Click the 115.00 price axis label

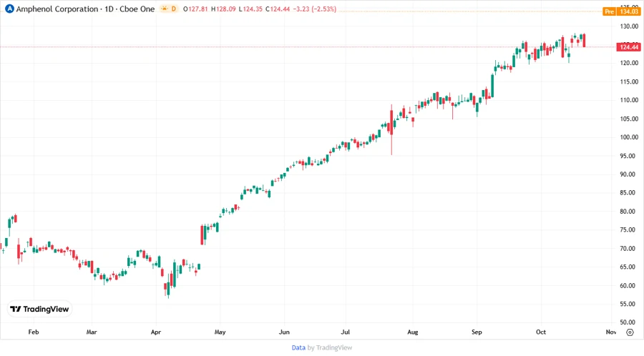(629, 81)
